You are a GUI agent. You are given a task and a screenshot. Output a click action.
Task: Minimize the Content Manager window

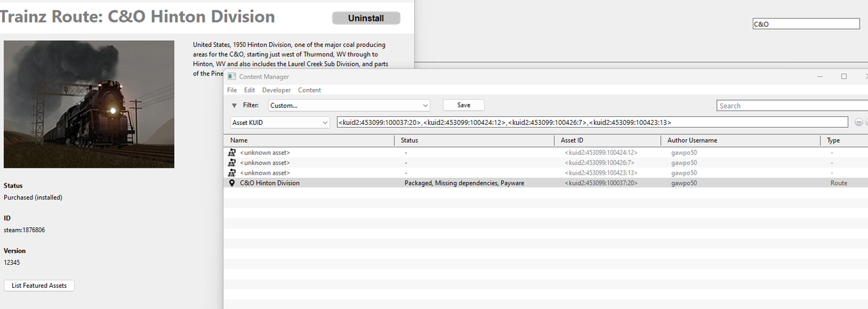(820, 77)
